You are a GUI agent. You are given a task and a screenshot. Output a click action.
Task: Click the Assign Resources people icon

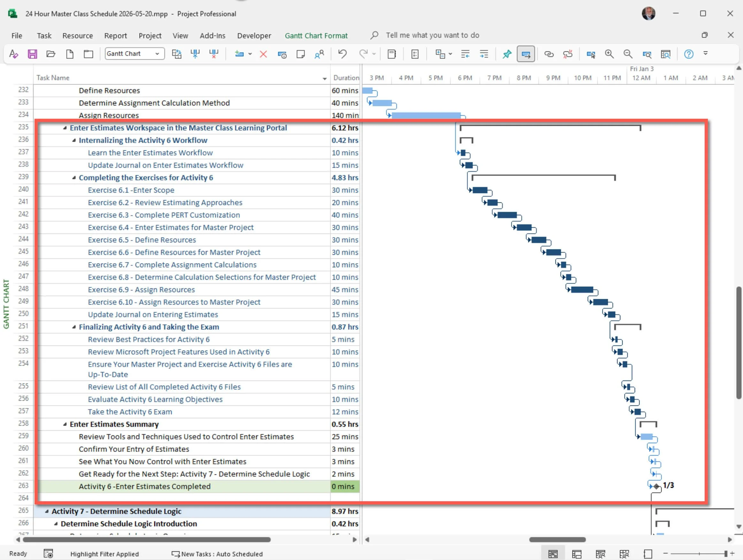(319, 54)
